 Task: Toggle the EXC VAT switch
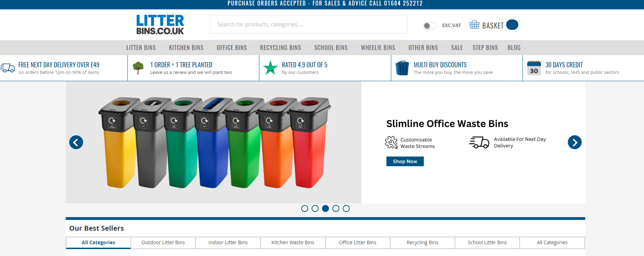pos(430,25)
